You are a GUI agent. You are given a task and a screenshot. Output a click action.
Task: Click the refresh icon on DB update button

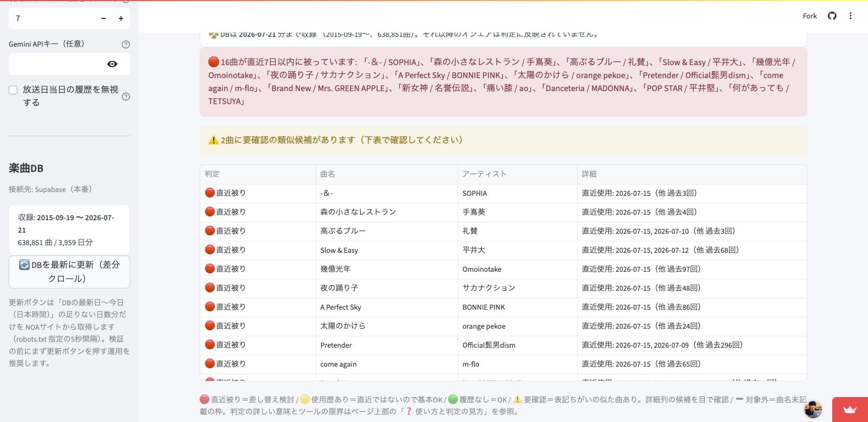pos(24,265)
